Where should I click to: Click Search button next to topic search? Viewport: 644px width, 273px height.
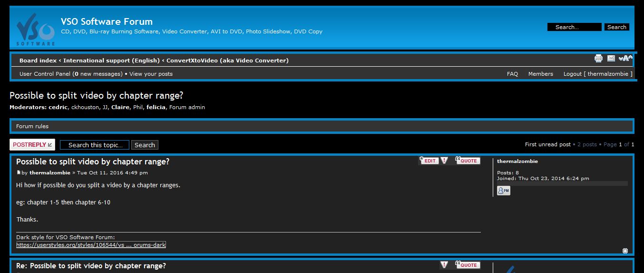pyautogui.click(x=145, y=145)
